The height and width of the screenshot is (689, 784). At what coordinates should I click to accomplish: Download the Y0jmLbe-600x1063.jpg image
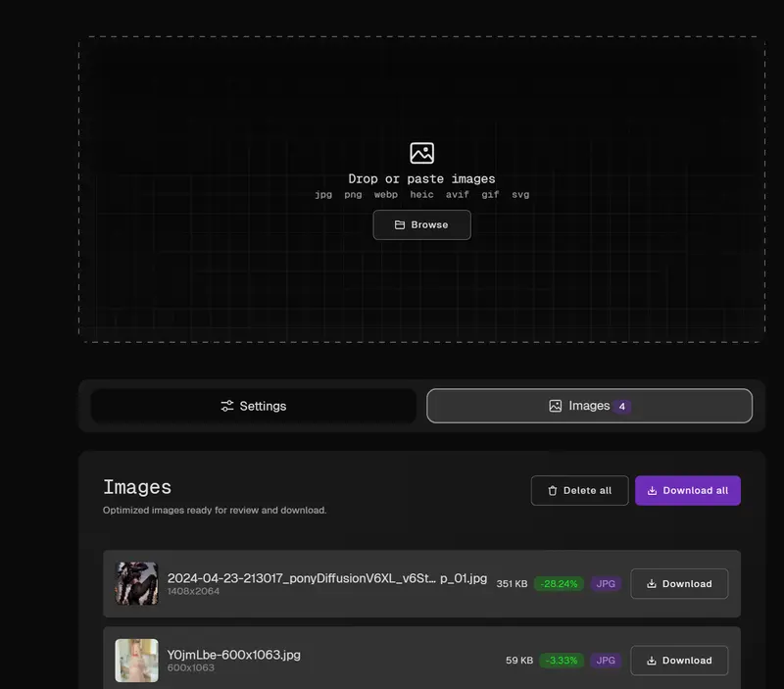tap(679, 661)
